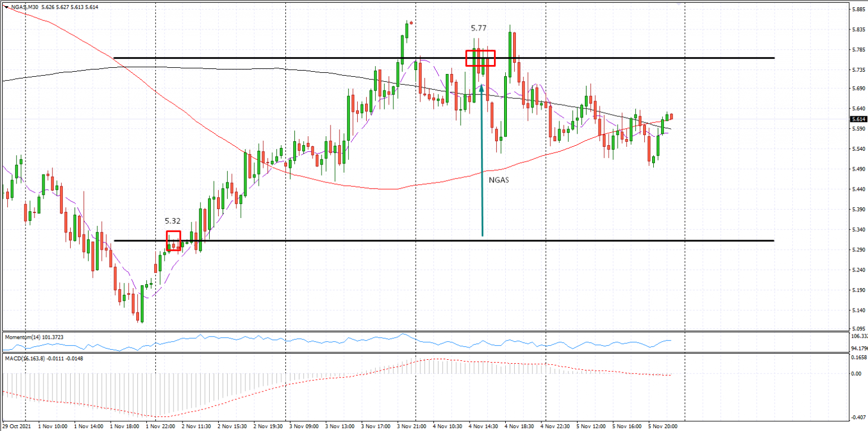Click the 5.490 price scale label
The width and height of the screenshot is (868, 431).
coord(858,169)
